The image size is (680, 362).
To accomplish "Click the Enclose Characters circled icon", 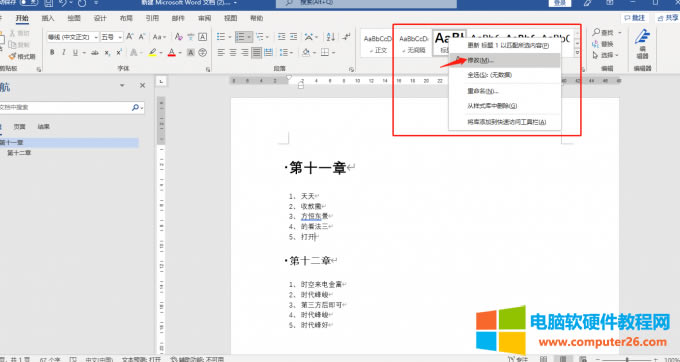I will [203, 52].
